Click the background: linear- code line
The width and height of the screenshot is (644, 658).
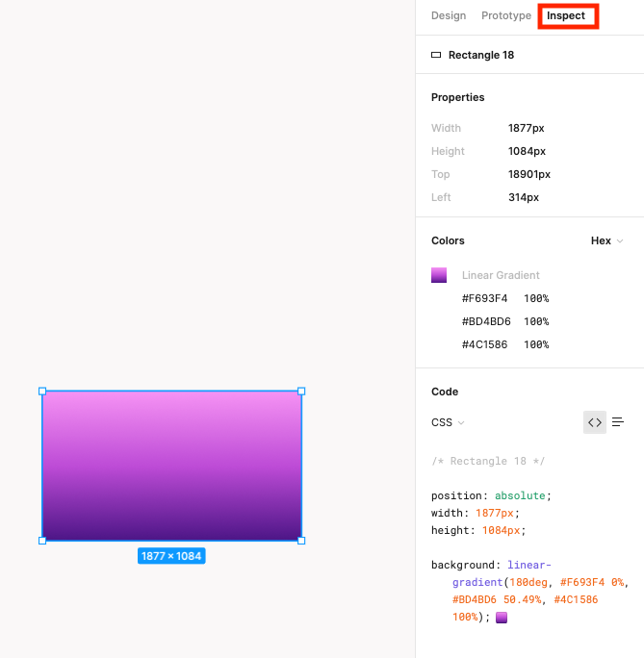click(491, 565)
